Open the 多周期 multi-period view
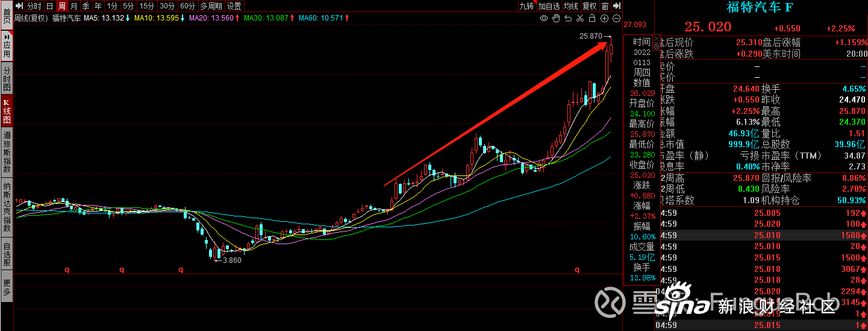This screenshot has width=868, height=331. tap(211, 6)
